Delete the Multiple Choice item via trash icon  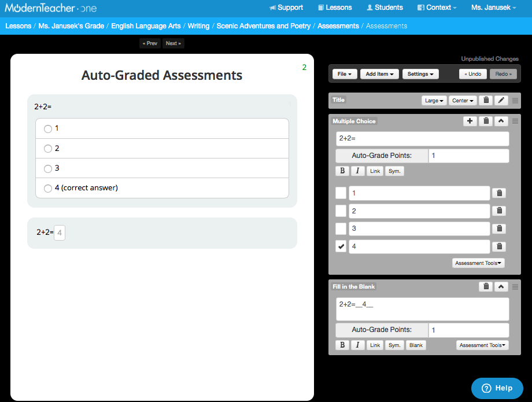486,121
